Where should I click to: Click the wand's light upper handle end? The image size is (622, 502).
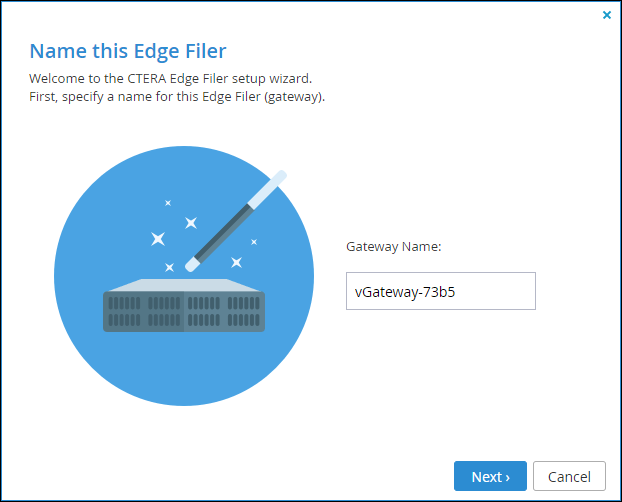tap(267, 189)
